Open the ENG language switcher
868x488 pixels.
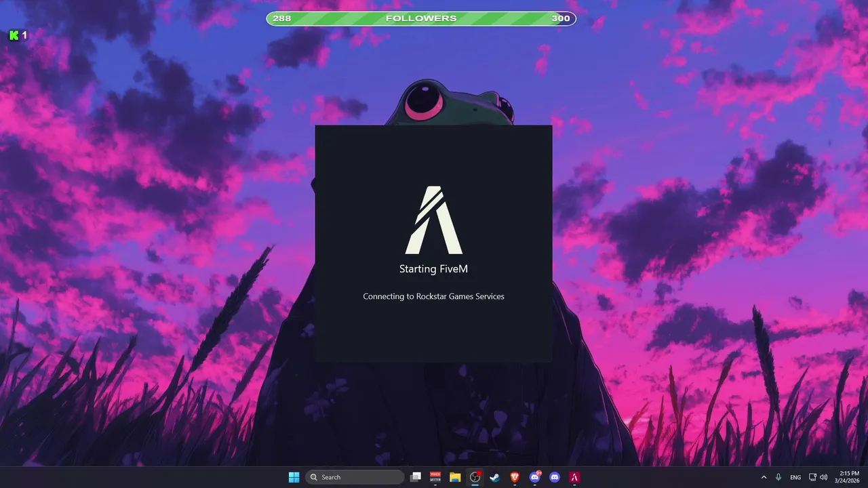tap(795, 477)
